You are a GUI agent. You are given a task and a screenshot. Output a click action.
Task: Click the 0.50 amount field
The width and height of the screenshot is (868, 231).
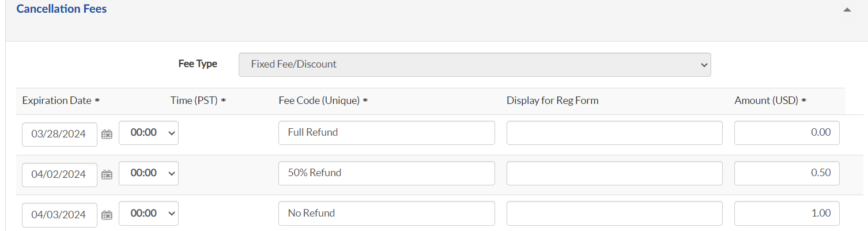pos(787,173)
